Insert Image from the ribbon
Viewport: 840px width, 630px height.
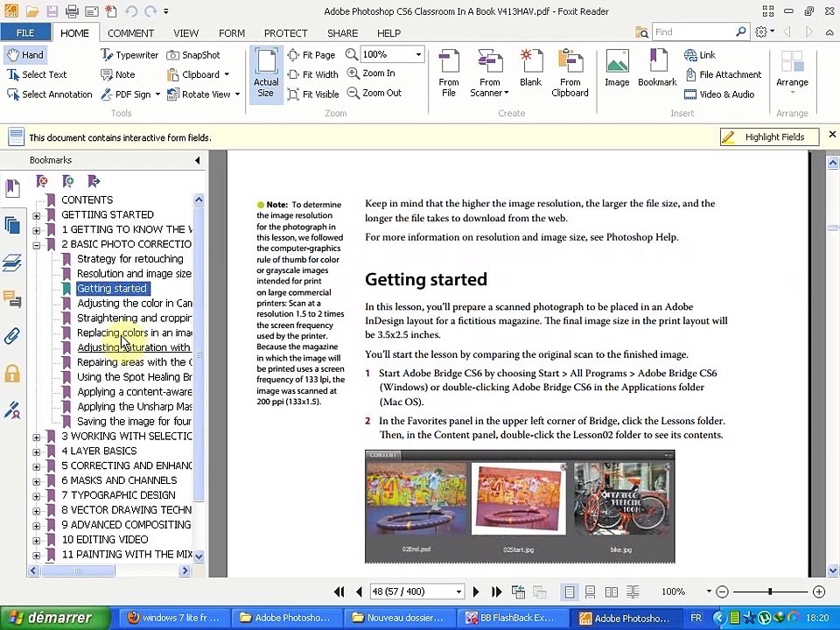point(617,70)
